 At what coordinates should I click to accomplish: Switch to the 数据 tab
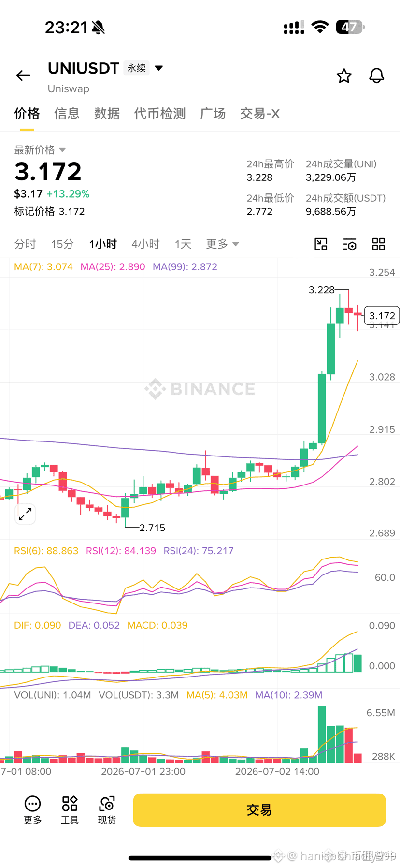(x=107, y=114)
